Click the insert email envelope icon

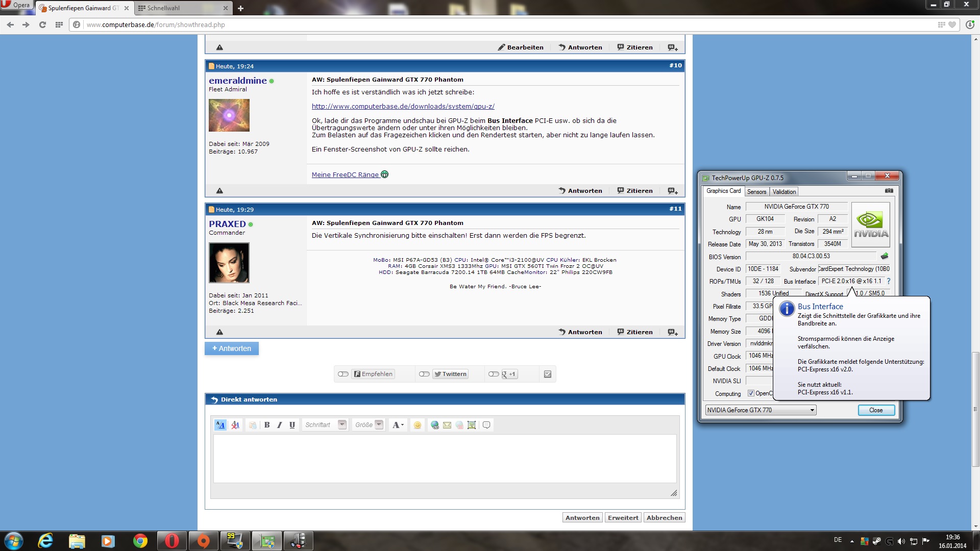click(447, 425)
